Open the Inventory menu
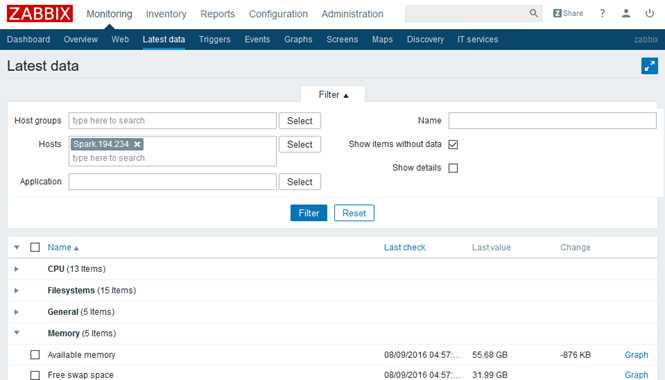This screenshot has height=380, width=665. pyautogui.click(x=166, y=14)
